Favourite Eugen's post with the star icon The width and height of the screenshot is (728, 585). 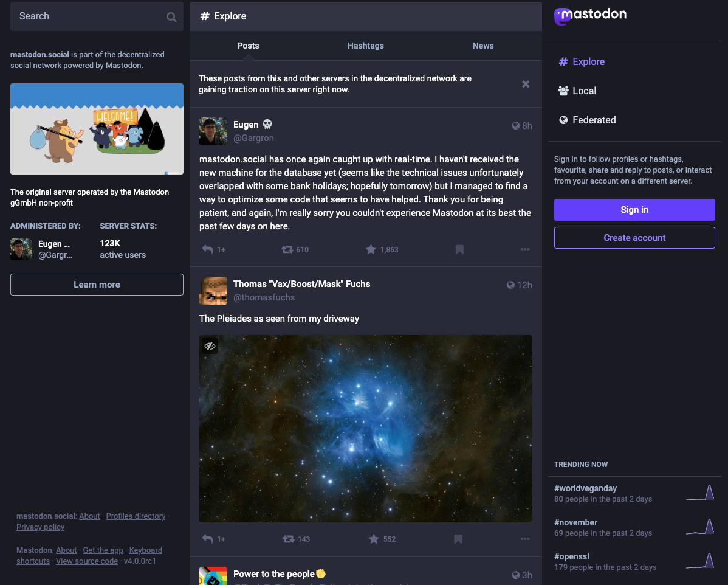tap(371, 249)
